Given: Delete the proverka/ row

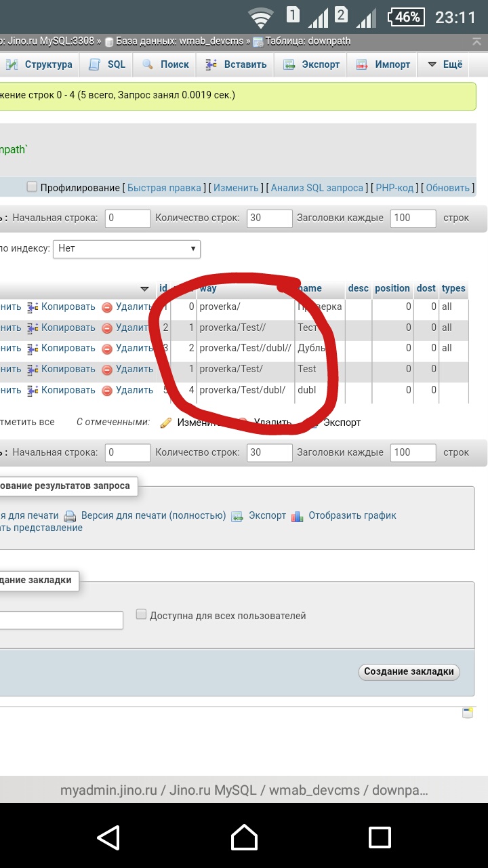Looking at the screenshot, I should point(127,307).
